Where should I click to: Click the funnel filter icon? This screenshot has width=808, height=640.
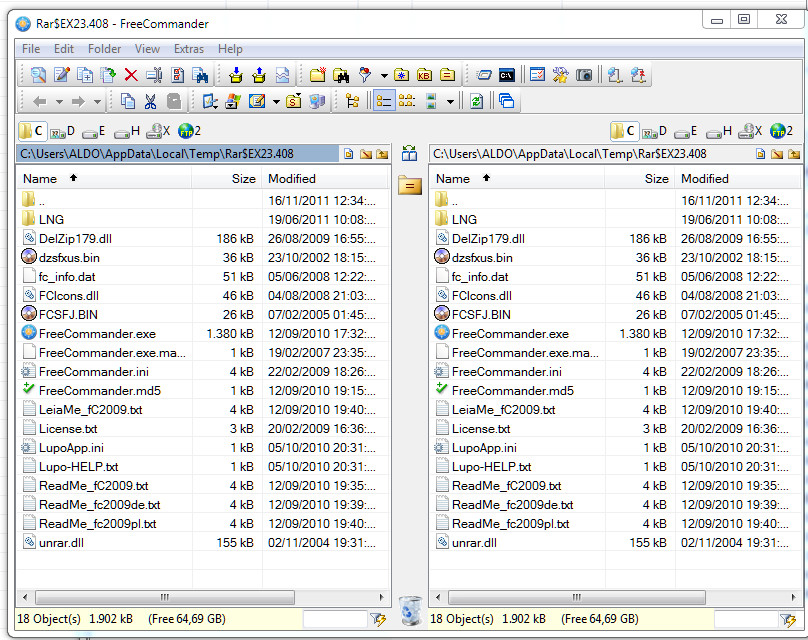click(x=365, y=75)
